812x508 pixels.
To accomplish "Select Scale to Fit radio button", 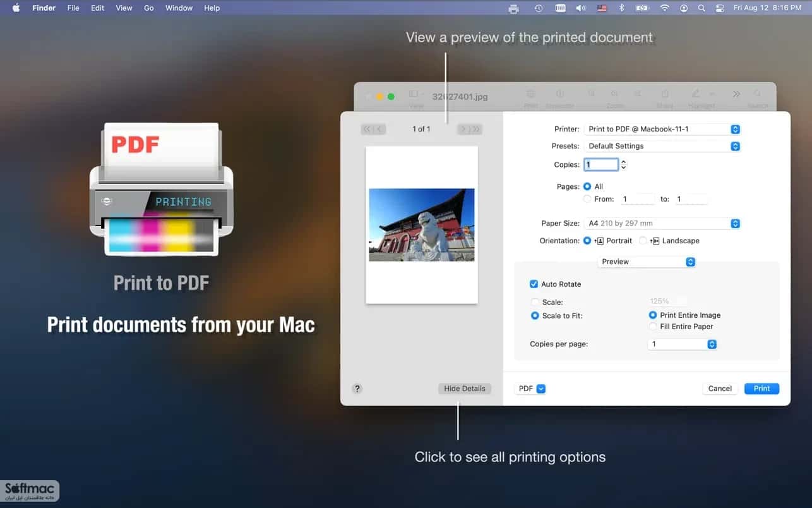I will (535, 315).
